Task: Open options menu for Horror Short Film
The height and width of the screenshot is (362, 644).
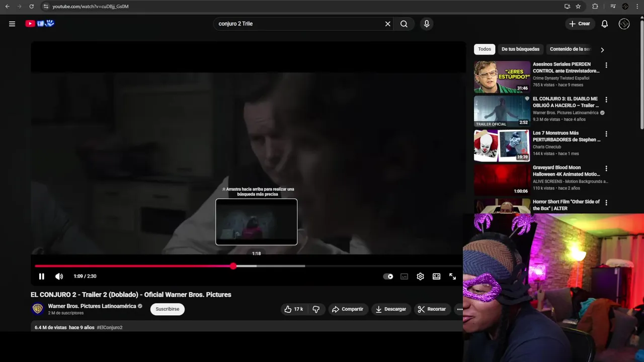Action: [606, 203]
